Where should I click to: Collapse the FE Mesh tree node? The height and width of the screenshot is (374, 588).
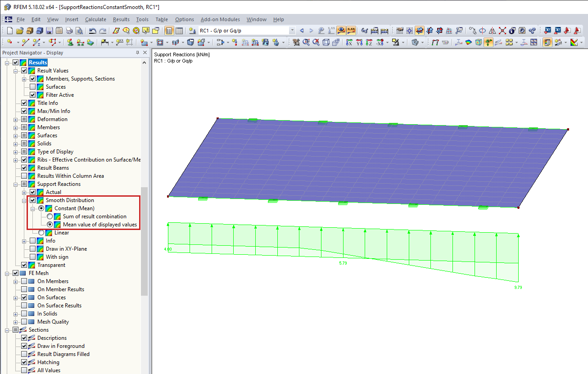click(7, 273)
